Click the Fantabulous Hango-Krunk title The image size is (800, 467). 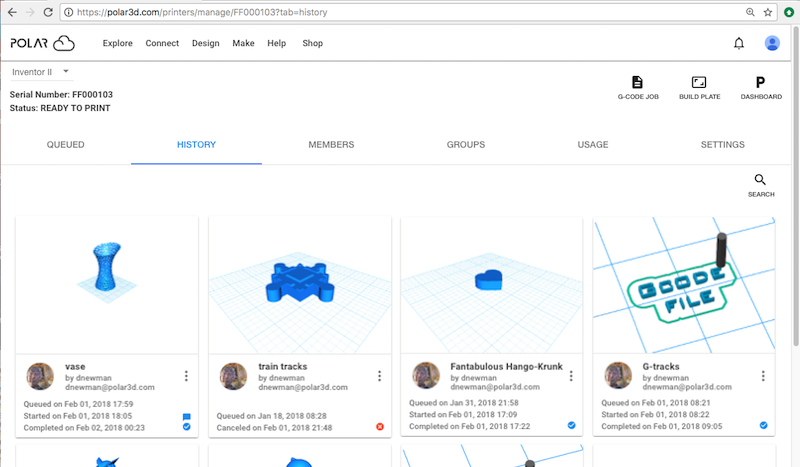[506, 366]
